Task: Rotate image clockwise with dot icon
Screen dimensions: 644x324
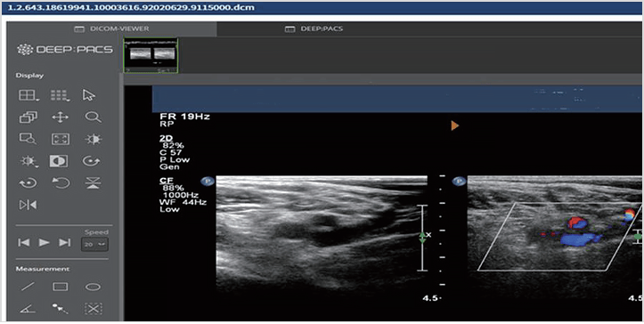Action: tap(91, 161)
